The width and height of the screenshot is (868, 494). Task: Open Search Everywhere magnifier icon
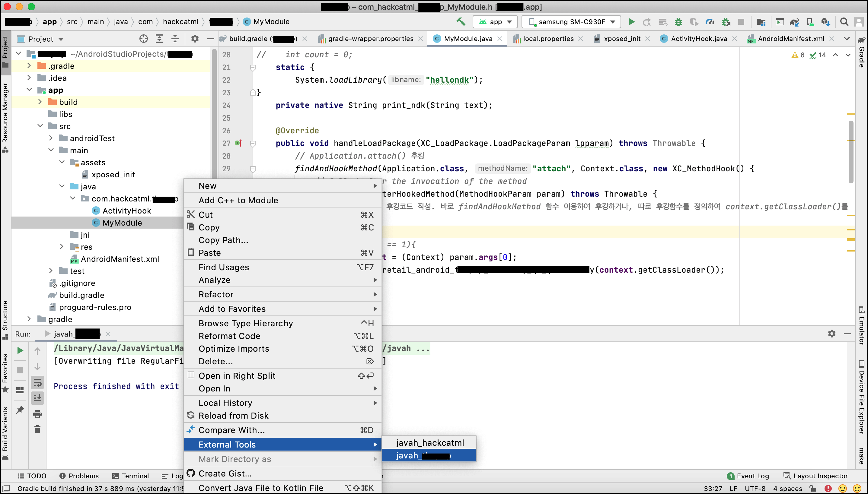844,22
